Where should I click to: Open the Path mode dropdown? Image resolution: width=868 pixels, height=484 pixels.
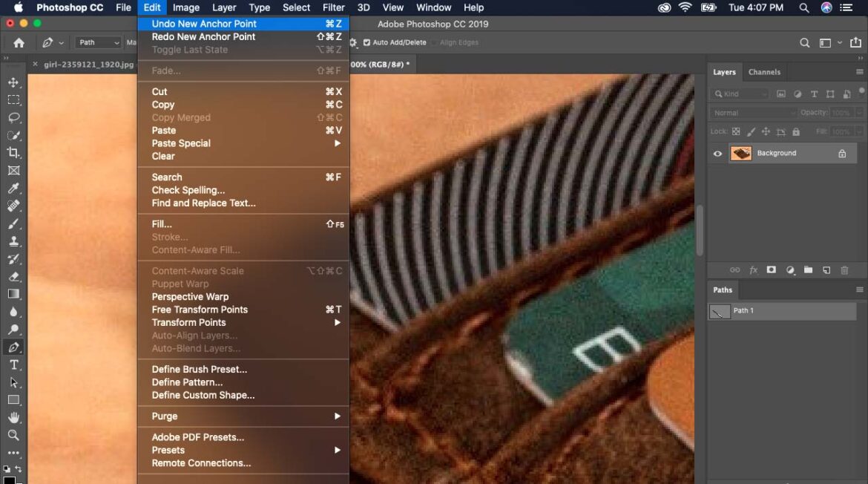point(98,43)
